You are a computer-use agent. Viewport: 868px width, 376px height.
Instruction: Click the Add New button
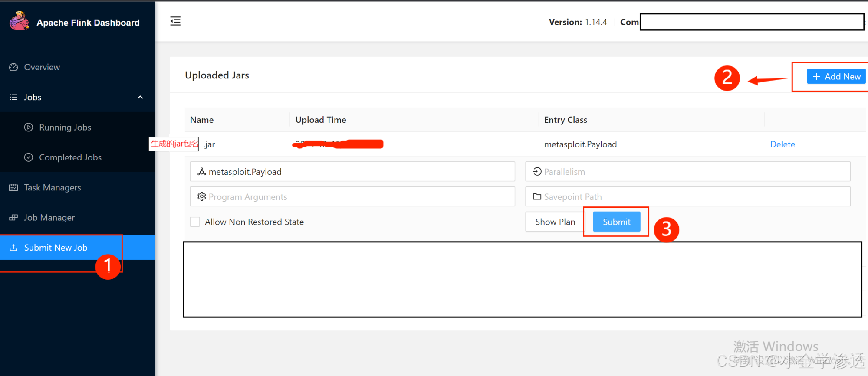pyautogui.click(x=836, y=76)
